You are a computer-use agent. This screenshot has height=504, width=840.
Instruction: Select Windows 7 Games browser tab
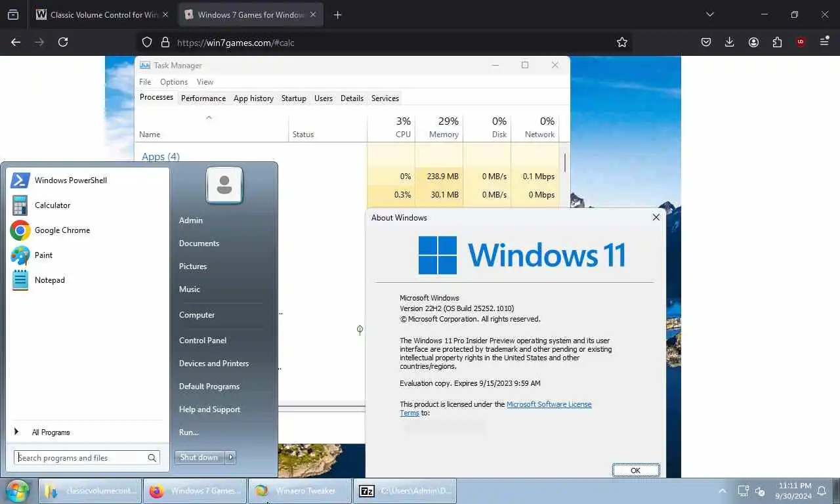click(x=250, y=14)
